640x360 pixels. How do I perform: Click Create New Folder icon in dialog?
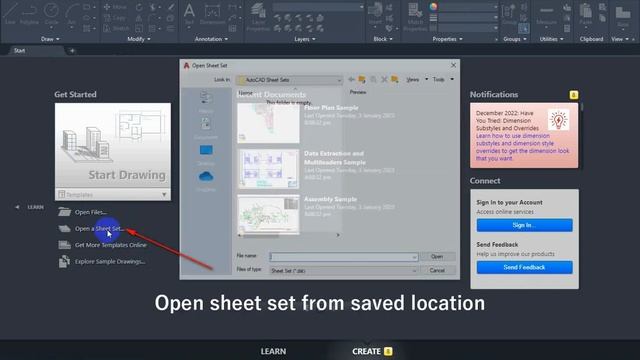pos(394,79)
